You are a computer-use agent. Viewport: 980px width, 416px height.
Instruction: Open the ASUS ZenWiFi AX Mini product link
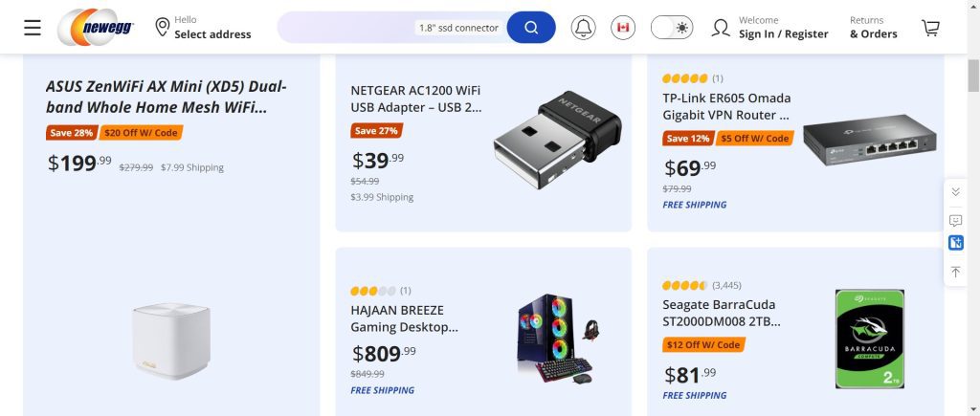[x=166, y=97]
